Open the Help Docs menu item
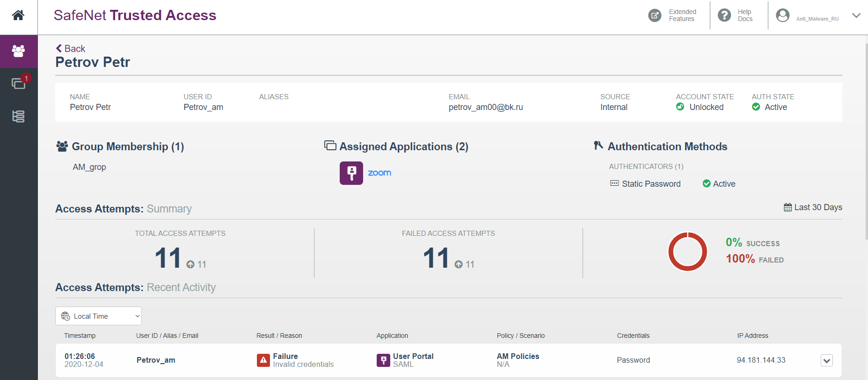Viewport: 868px width, 380px height. [x=745, y=15]
